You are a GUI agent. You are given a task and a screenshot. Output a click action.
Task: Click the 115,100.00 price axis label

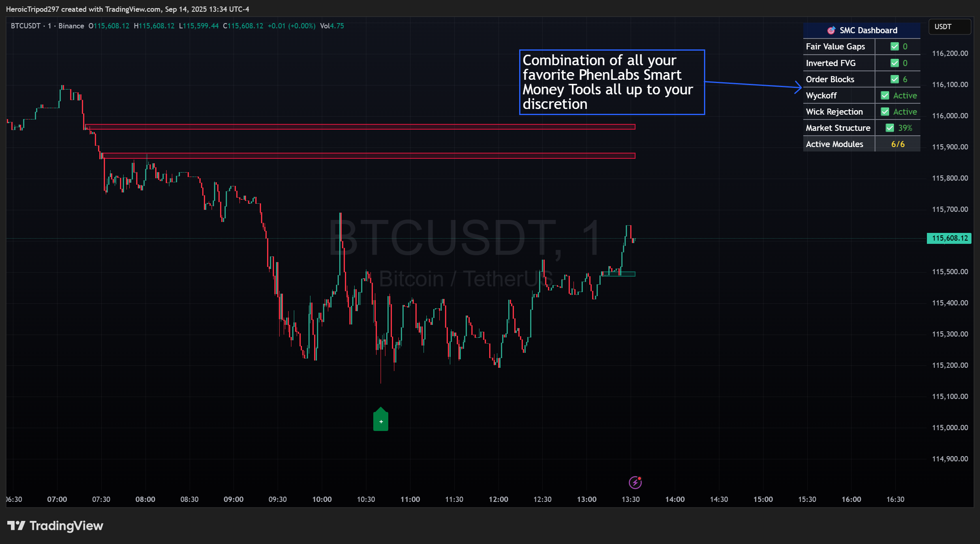(950, 397)
